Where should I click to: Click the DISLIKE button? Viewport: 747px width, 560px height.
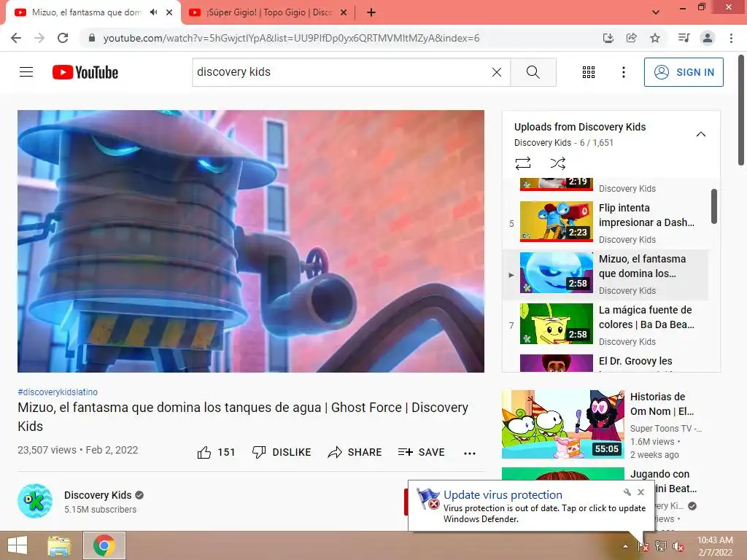[x=282, y=452]
